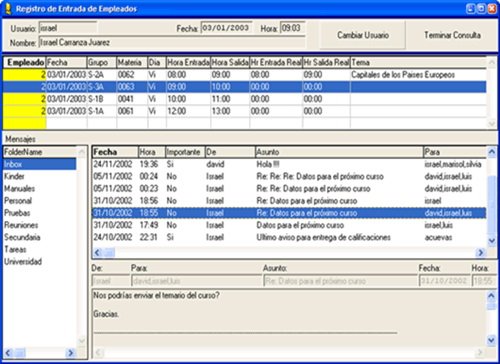Close the Registro de Entrada window

coord(492,9)
